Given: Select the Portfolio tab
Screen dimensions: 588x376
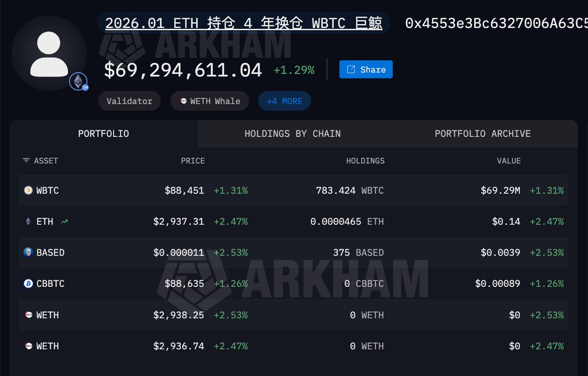Looking at the screenshot, I should tap(103, 134).
